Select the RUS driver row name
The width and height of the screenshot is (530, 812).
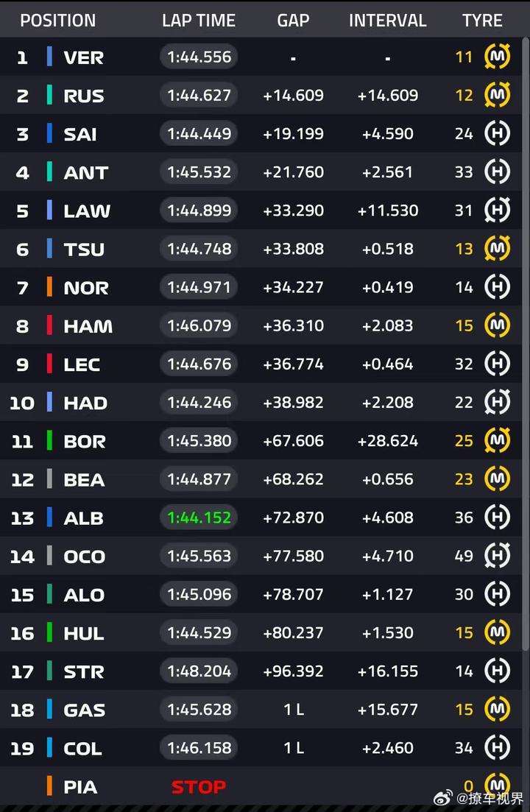pyautogui.click(x=84, y=96)
